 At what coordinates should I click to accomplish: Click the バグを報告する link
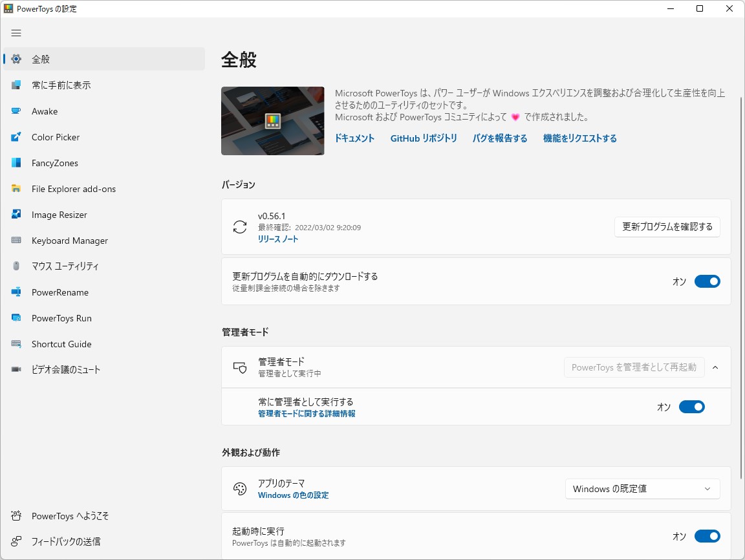click(500, 138)
